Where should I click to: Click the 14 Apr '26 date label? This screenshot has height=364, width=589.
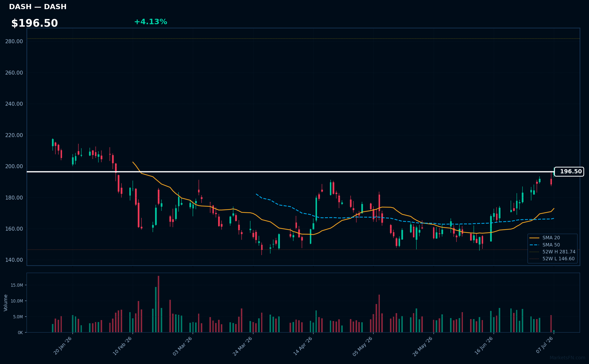pyautogui.click(x=303, y=346)
